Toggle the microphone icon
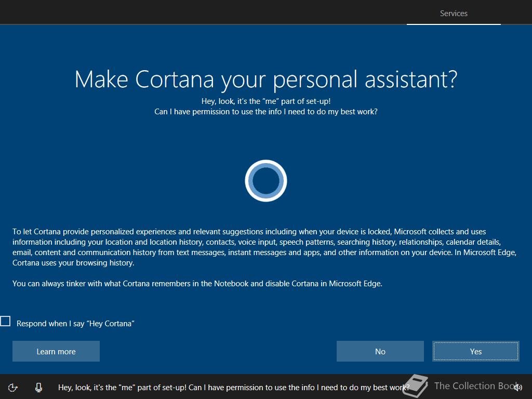This screenshot has width=532, height=399. click(x=38, y=387)
